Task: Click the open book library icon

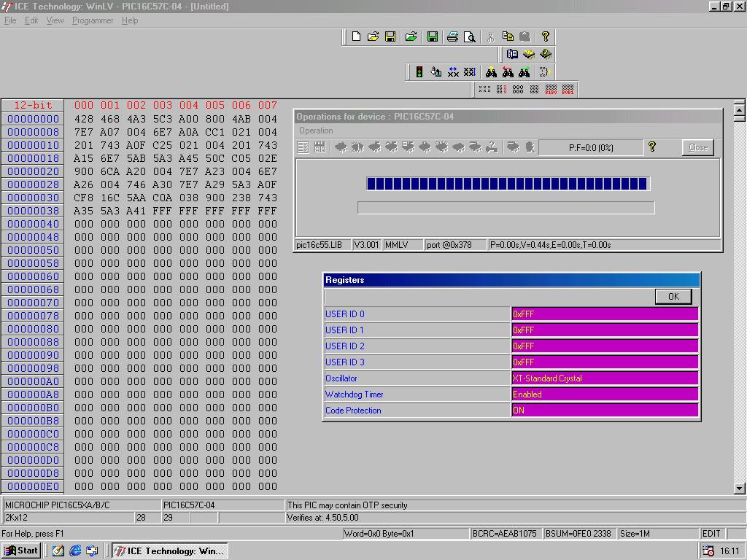Action: click(x=512, y=54)
